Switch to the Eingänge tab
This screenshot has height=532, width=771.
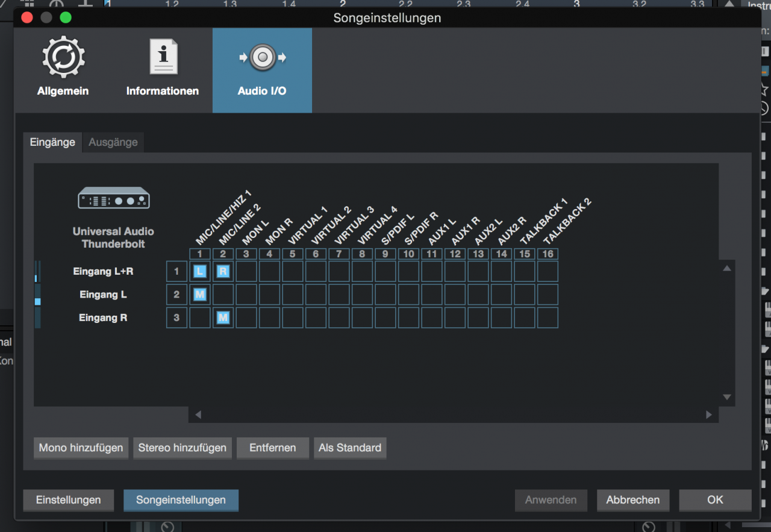[52, 142]
